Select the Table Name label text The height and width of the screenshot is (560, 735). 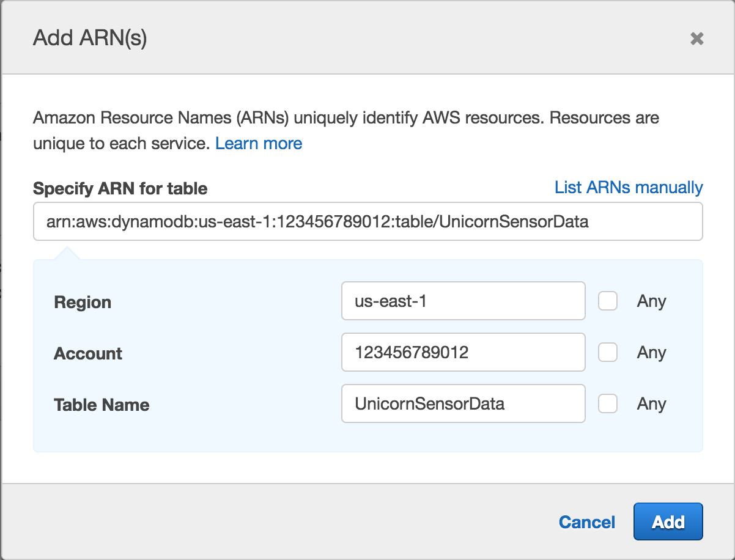[102, 405]
